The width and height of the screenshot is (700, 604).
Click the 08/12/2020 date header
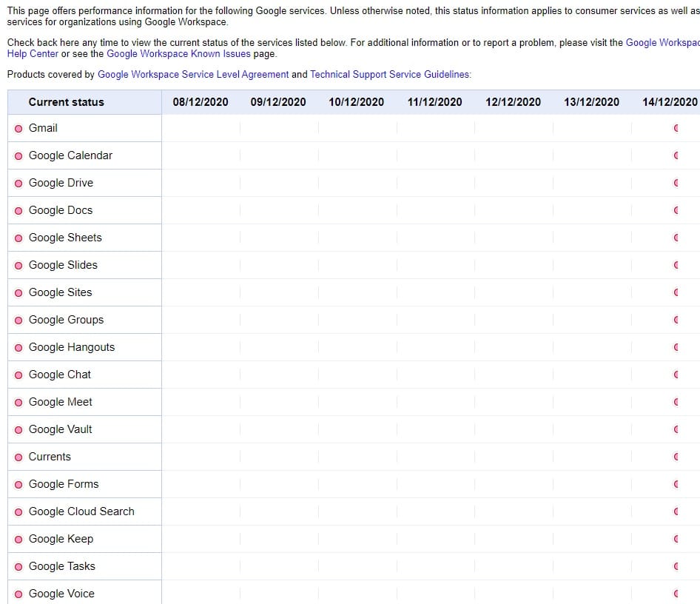pos(201,102)
